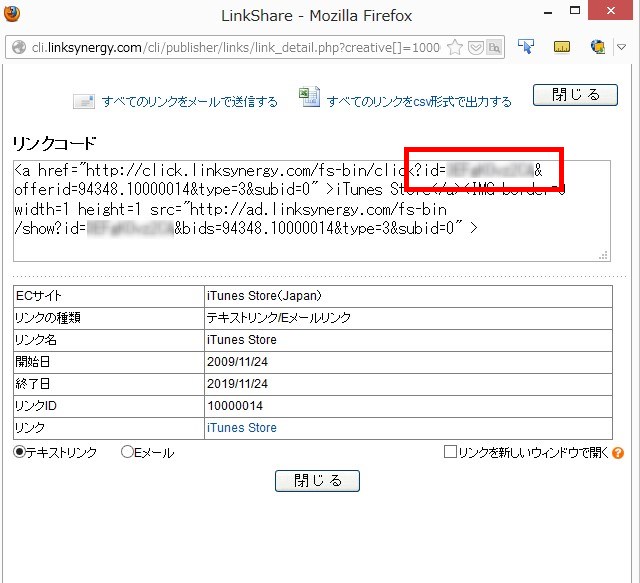The height and width of the screenshot is (583, 640).
Task: Enable リンクを新しいウィンドウで開く checkbox
Action: click(x=450, y=452)
